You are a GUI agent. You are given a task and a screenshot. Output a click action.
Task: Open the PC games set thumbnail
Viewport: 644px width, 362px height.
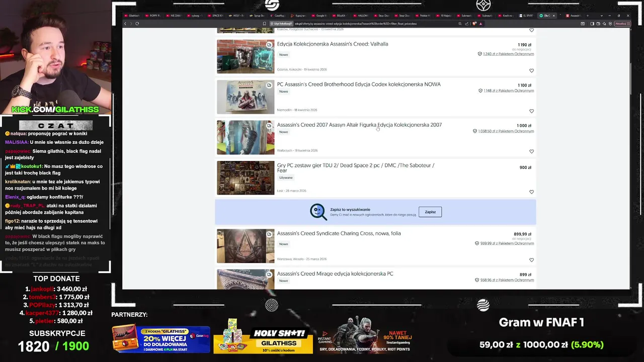click(246, 178)
